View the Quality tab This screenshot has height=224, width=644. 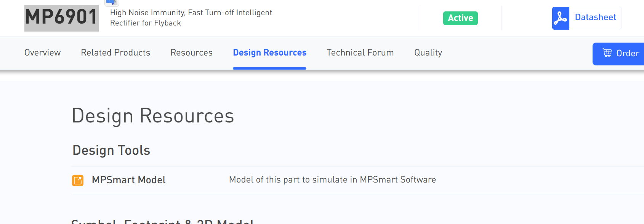(428, 52)
